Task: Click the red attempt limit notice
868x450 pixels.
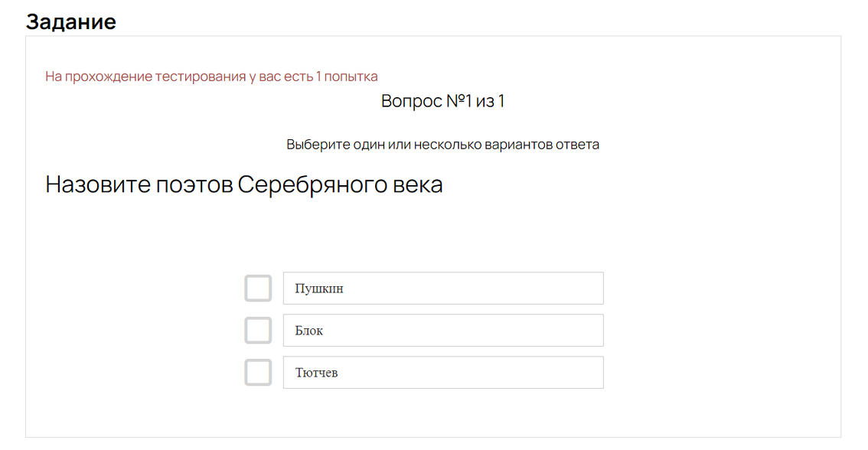Action: (x=211, y=77)
